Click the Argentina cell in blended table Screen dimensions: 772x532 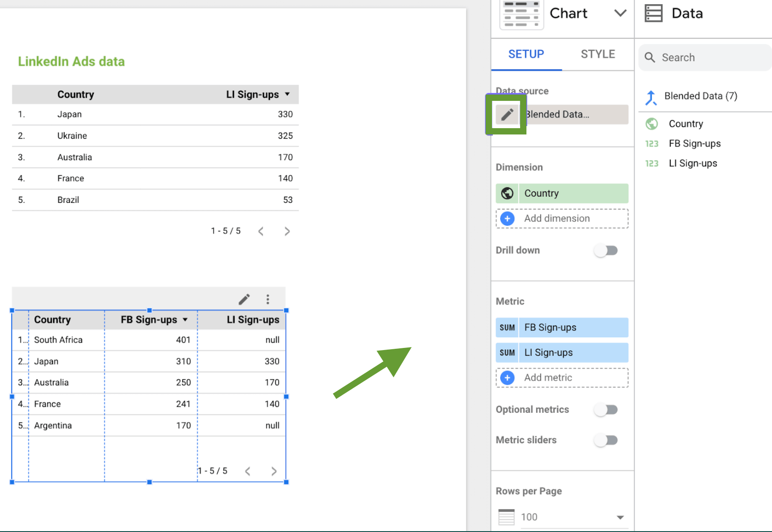pyautogui.click(x=53, y=426)
